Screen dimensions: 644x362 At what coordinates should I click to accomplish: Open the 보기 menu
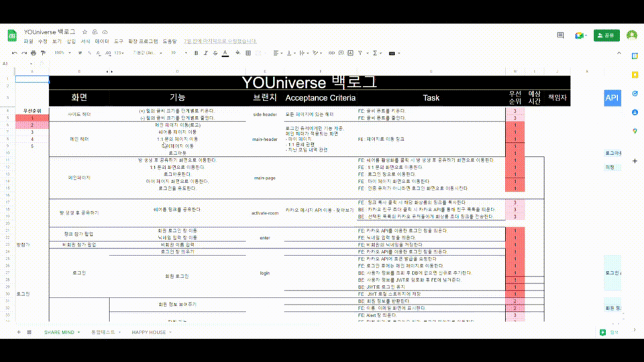pos(56,42)
